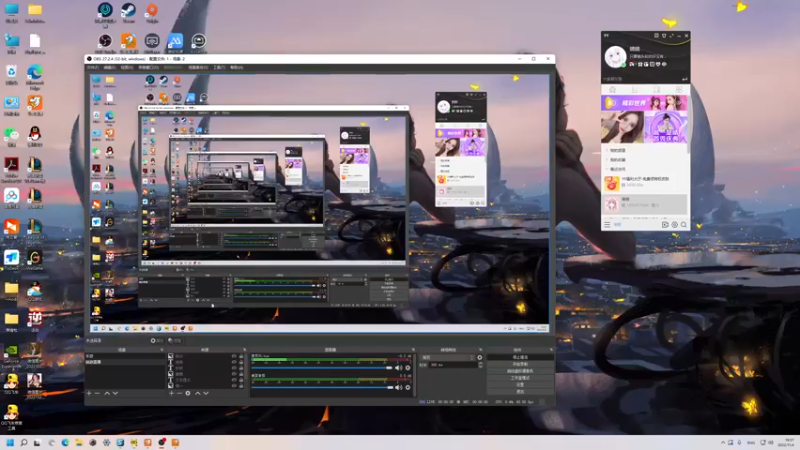Open the File menu in OBS

[93, 67]
